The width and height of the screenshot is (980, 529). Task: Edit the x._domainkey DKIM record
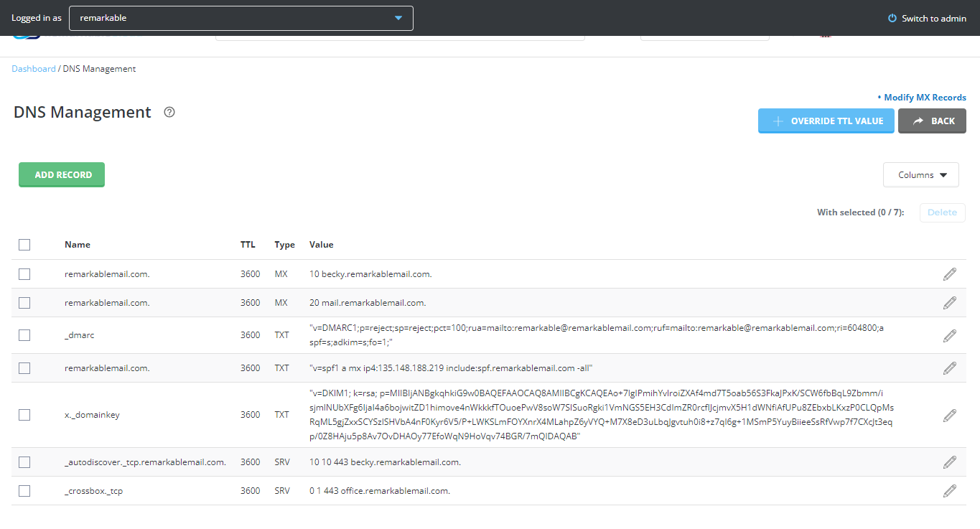click(x=949, y=415)
